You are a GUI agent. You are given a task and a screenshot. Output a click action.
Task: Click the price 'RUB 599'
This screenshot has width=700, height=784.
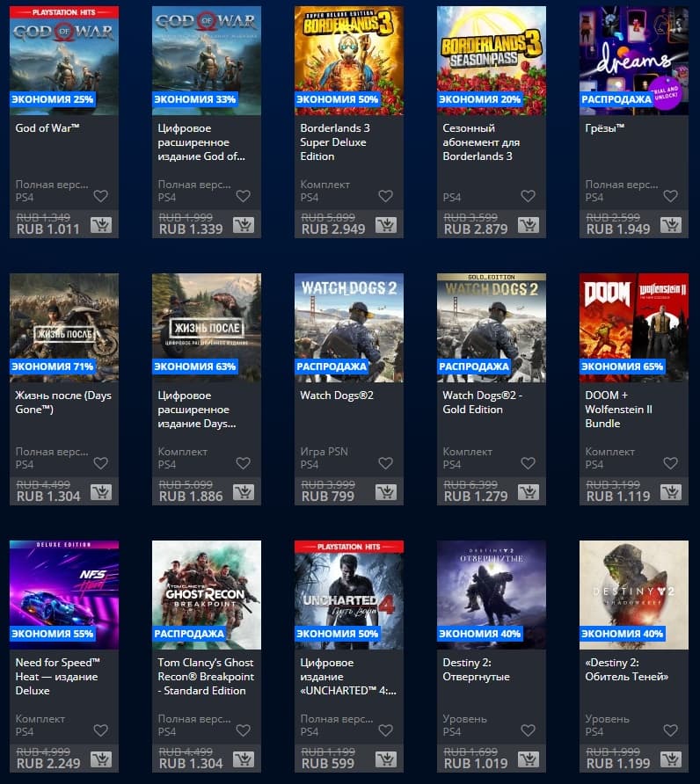pos(328,764)
